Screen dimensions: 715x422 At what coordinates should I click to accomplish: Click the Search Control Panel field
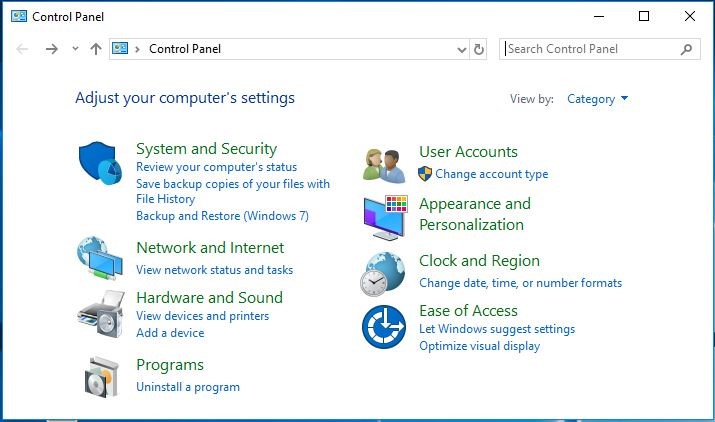click(590, 49)
